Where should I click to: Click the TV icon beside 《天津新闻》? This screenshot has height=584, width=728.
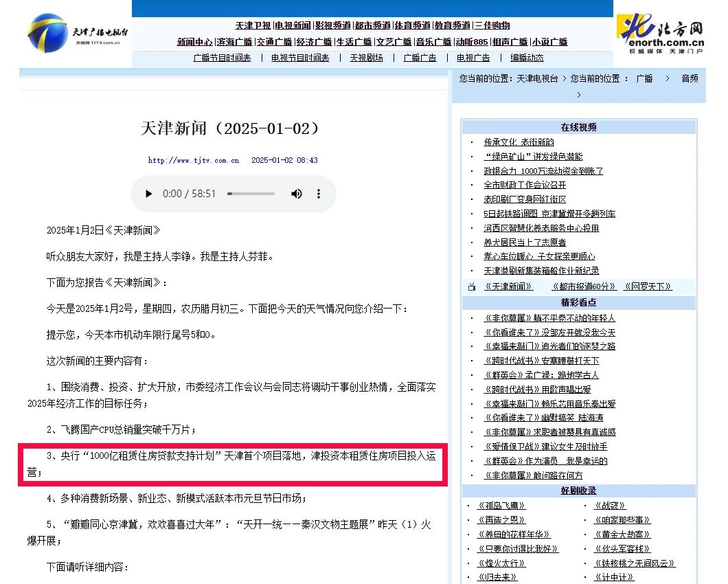pos(471,287)
